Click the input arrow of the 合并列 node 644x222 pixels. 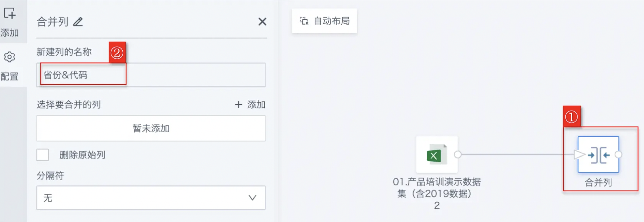(579, 154)
